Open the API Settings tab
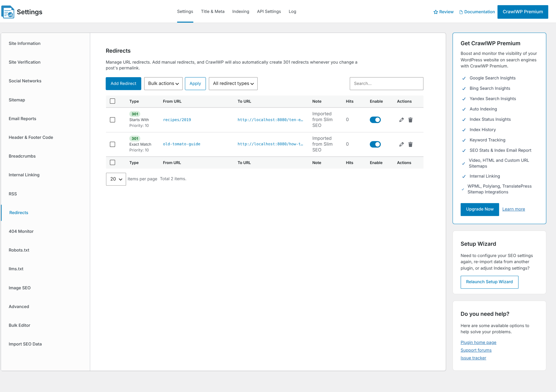 tap(269, 11)
